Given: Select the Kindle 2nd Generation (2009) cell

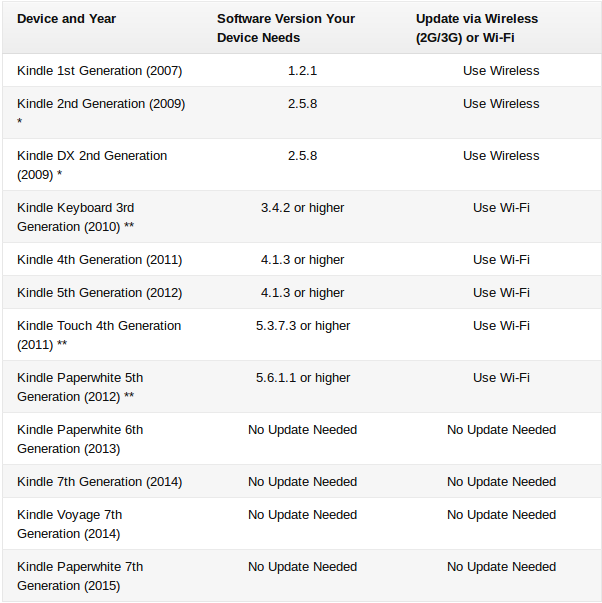Looking at the screenshot, I should (x=100, y=104).
